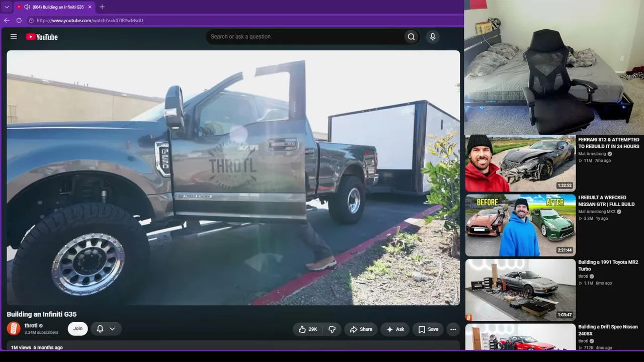
Task: Go to YouTube home via logo
Action: coord(42,37)
